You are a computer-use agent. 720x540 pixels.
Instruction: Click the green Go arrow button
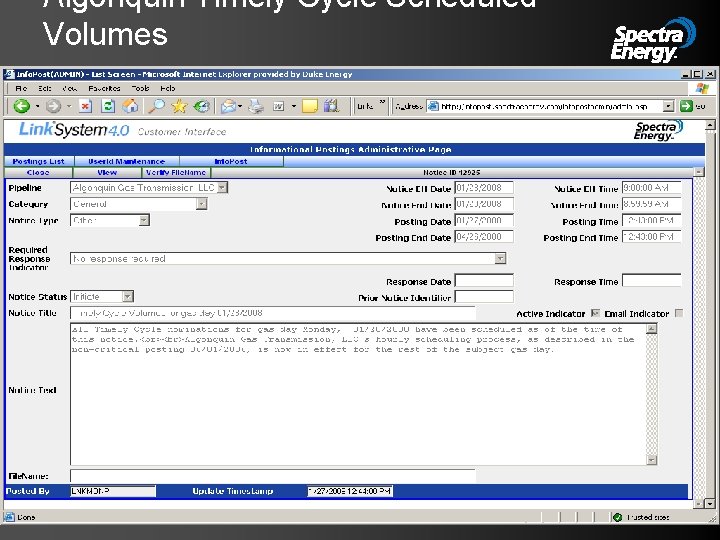(x=686, y=106)
